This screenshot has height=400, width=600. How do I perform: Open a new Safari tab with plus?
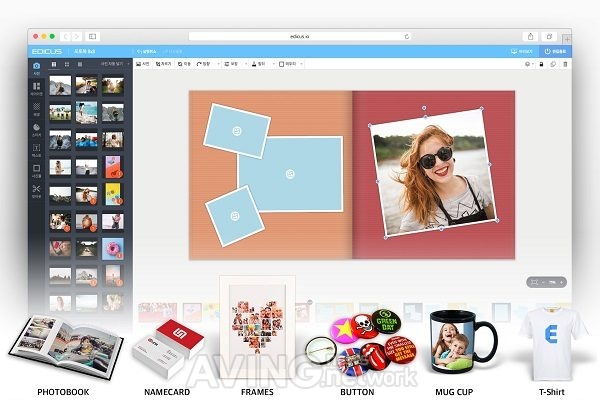pyautogui.click(x=567, y=39)
